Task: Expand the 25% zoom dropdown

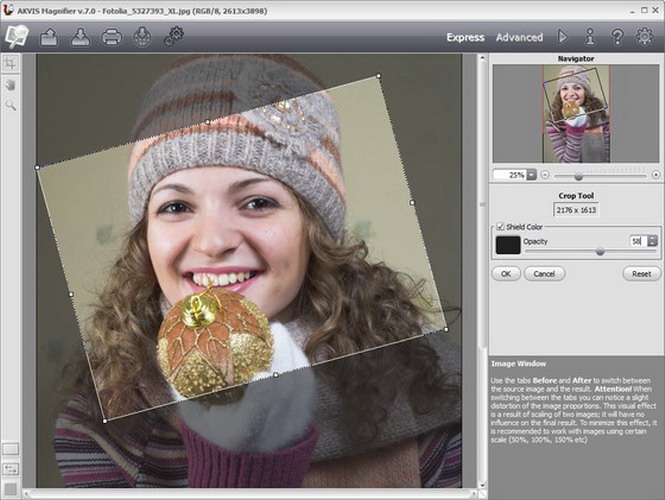Action: [531, 175]
